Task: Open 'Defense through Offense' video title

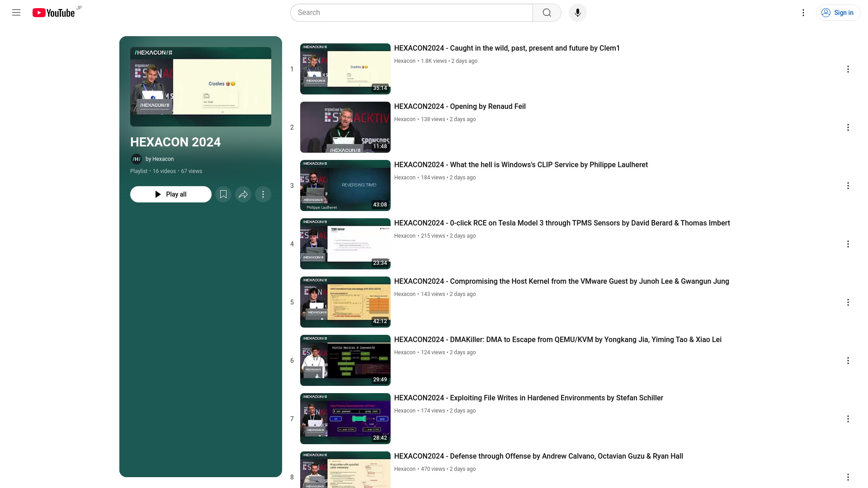Action: 538,456
